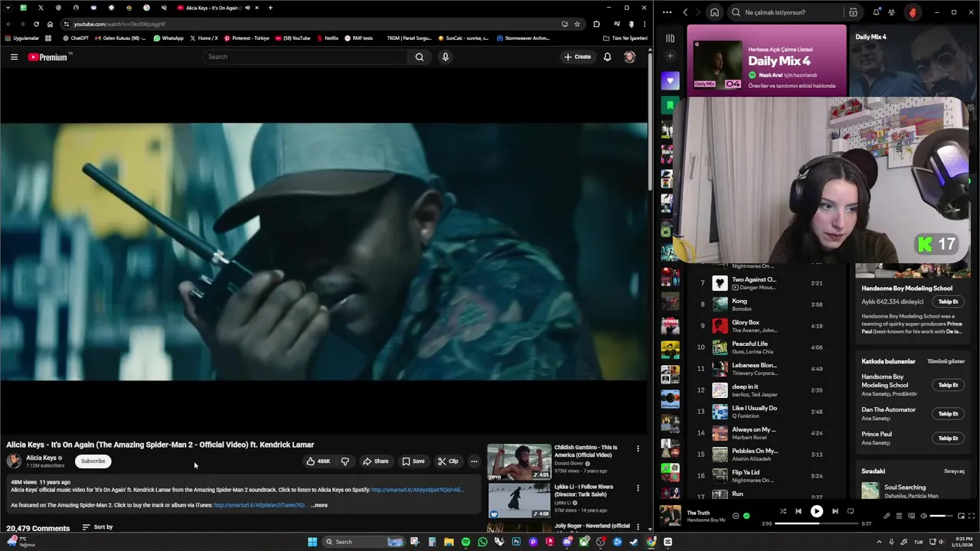Mute the Alicia Keys tab audio
This screenshot has width=980, height=551.
pos(247,8)
